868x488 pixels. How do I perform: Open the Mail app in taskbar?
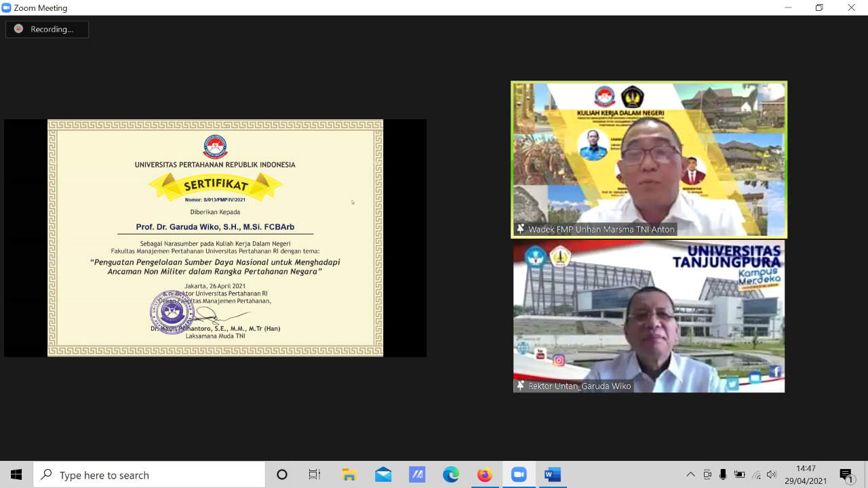[383, 475]
